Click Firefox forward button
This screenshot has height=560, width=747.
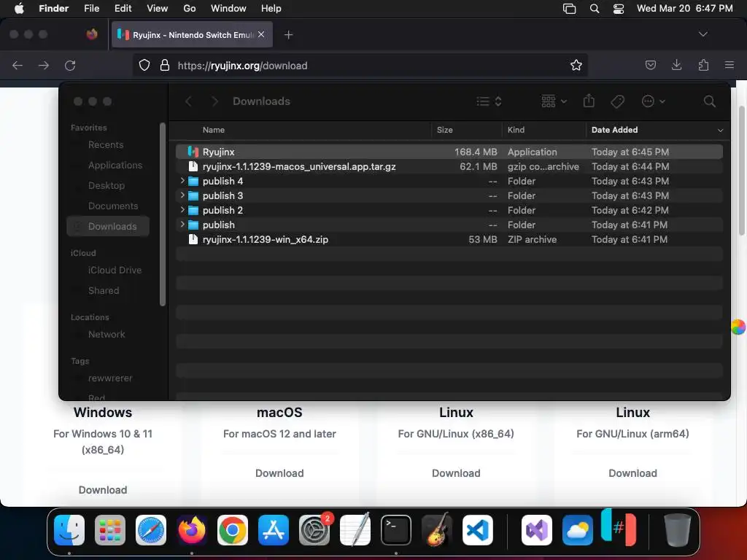click(43, 65)
